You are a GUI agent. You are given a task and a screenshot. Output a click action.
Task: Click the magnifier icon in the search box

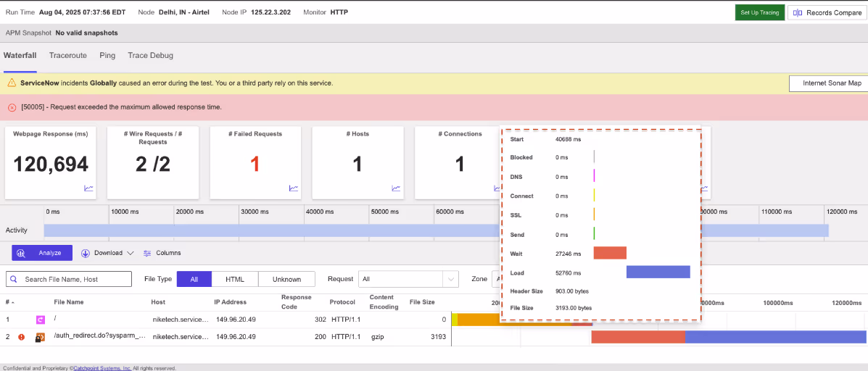coord(14,279)
